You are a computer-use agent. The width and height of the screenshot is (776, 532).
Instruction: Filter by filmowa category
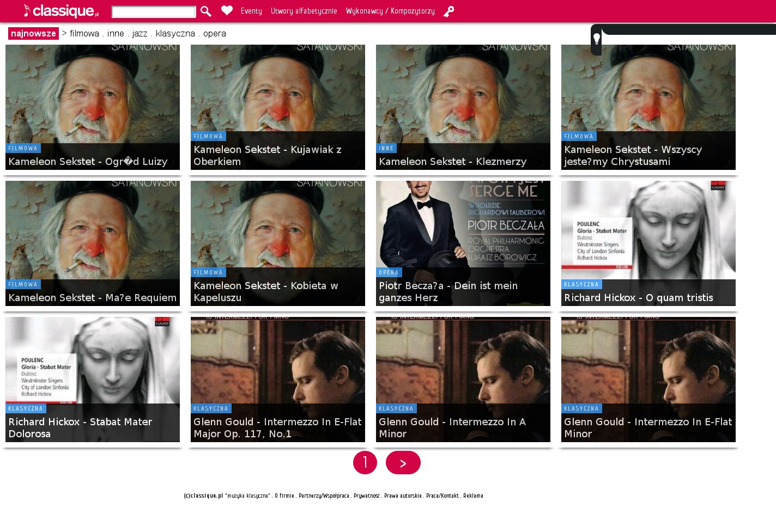[x=84, y=34]
